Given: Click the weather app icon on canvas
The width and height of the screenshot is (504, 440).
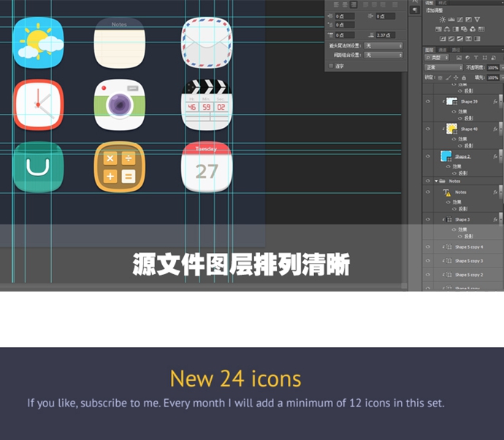Looking at the screenshot, I should tap(38, 42).
